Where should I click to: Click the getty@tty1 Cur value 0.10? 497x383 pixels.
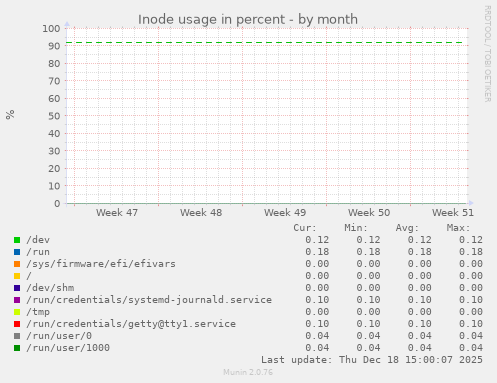317,324
